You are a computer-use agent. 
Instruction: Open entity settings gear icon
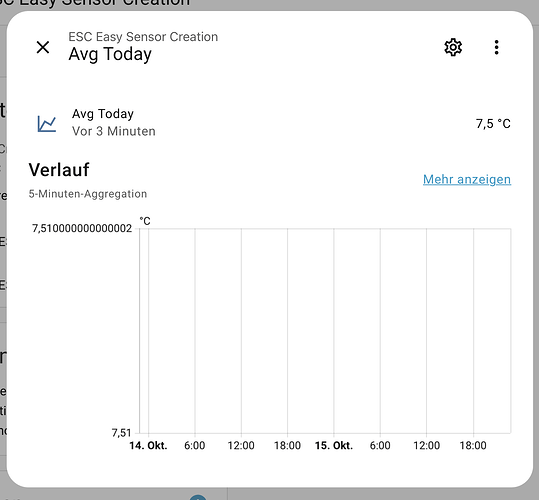453,47
